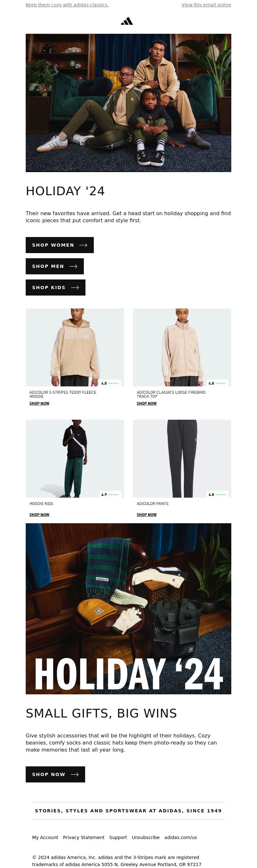Click the SHOP WOMEN button

[59, 245]
